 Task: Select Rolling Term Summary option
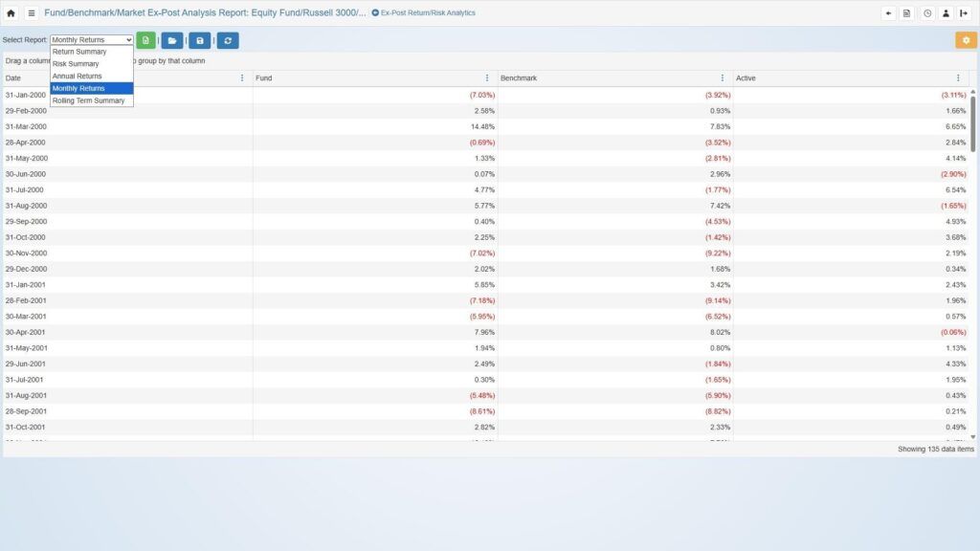pyautogui.click(x=88, y=100)
